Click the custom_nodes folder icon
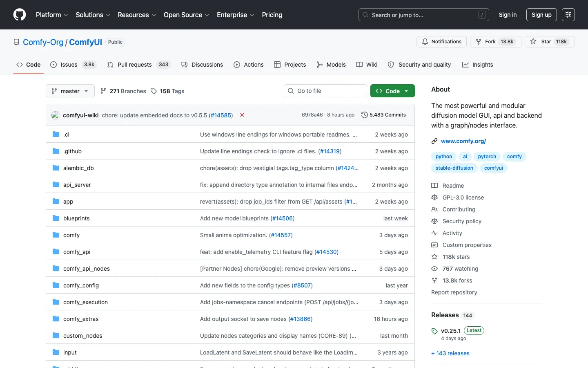588x368 pixels. click(56, 336)
